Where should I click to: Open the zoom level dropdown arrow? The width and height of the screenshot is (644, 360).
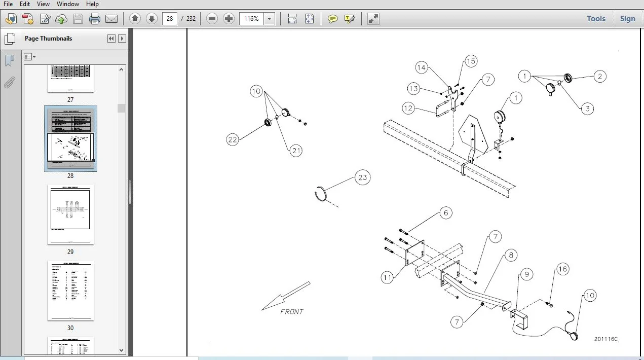tap(270, 19)
